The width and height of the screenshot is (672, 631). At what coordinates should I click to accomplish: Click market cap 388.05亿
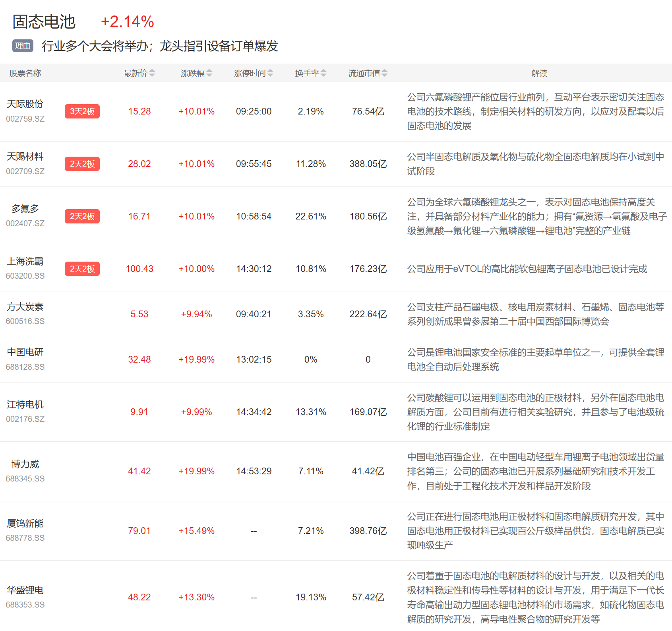tap(368, 164)
